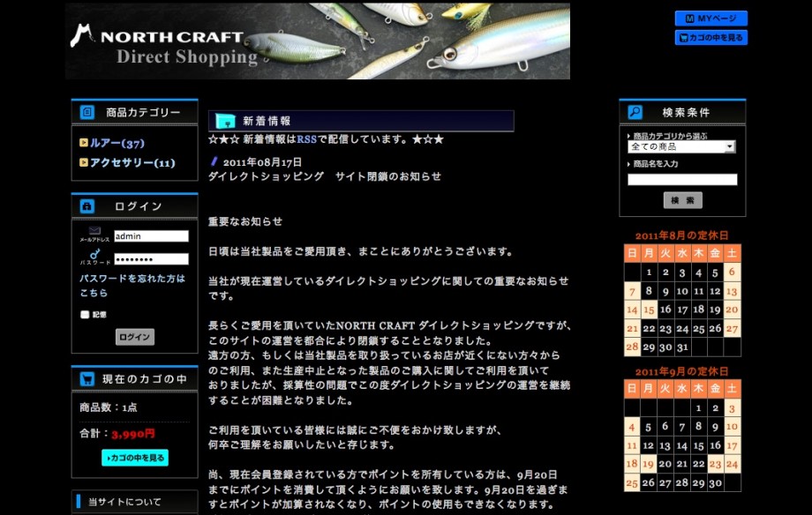This screenshot has width=812, height=515.
Task: Toggle the 記憶 remember checkbox
Action: (85, 315)
